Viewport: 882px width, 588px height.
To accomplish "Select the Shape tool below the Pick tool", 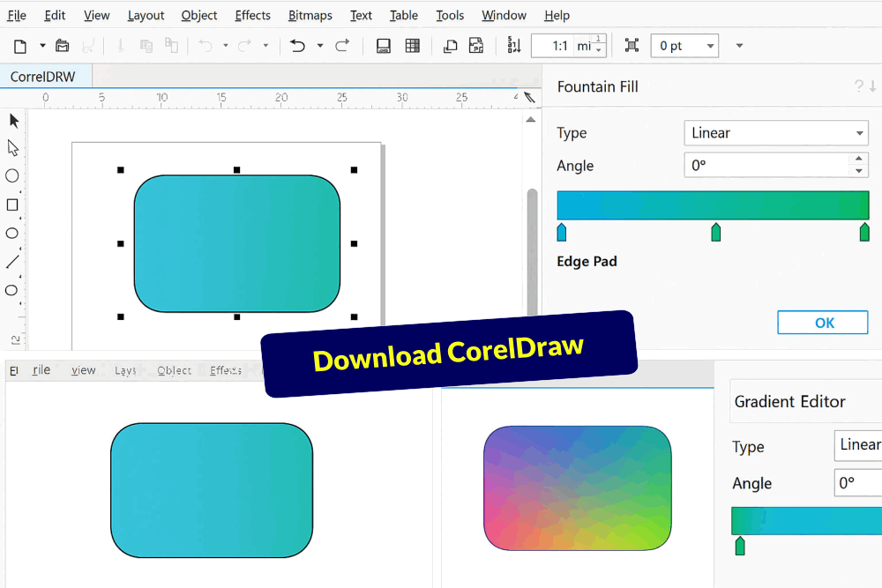I will click(12, 148).
